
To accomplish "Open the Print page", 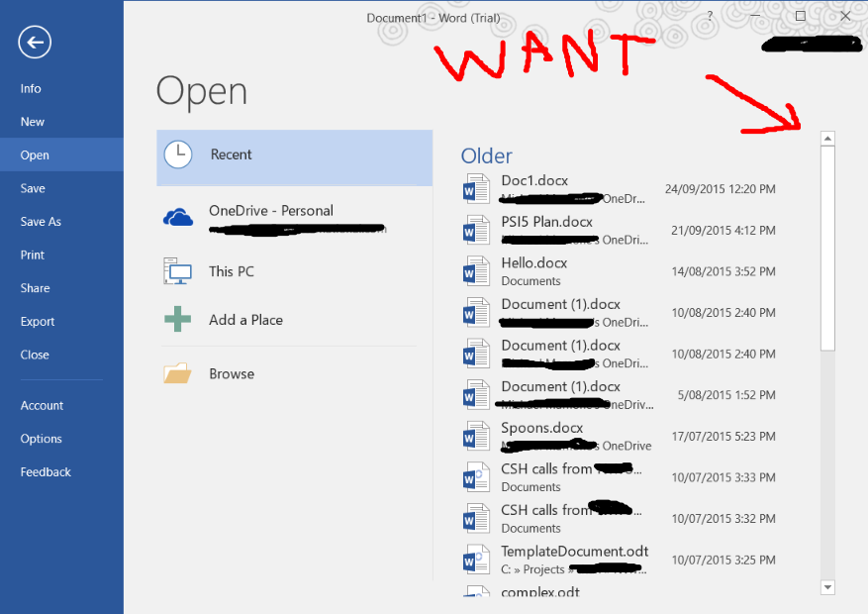I will [x=61, y=255].
